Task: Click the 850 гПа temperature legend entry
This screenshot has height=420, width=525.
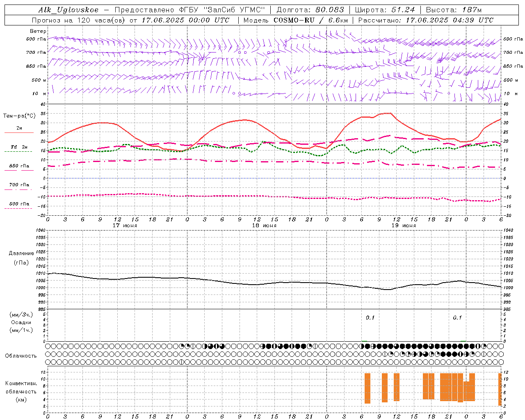Action: click(19, 166)
